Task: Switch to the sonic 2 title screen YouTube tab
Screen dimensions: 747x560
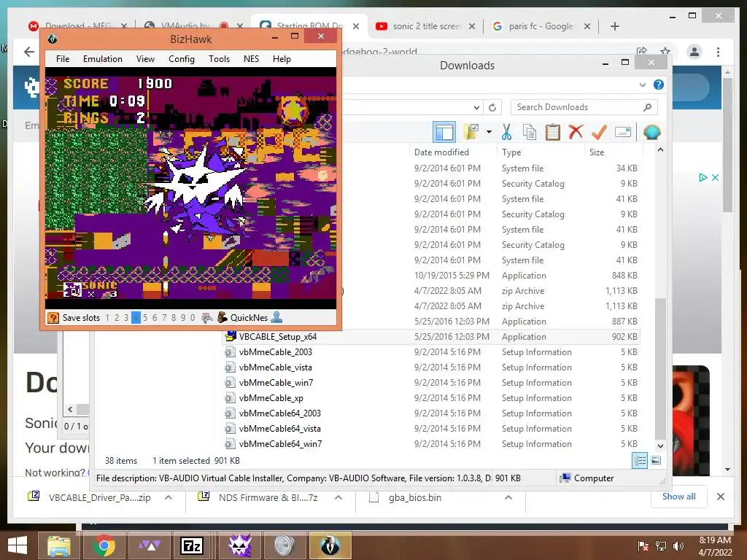Action: coord(425,26)
